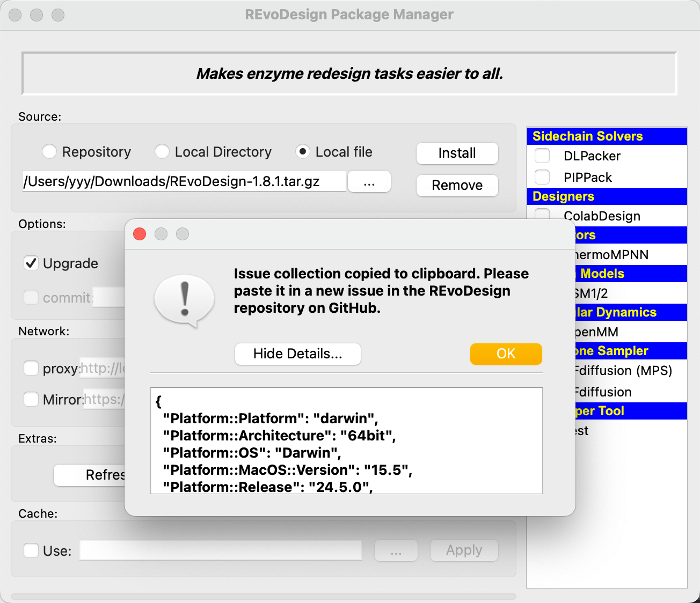
Task: Click the source file path field
Action: pos(184,181)
